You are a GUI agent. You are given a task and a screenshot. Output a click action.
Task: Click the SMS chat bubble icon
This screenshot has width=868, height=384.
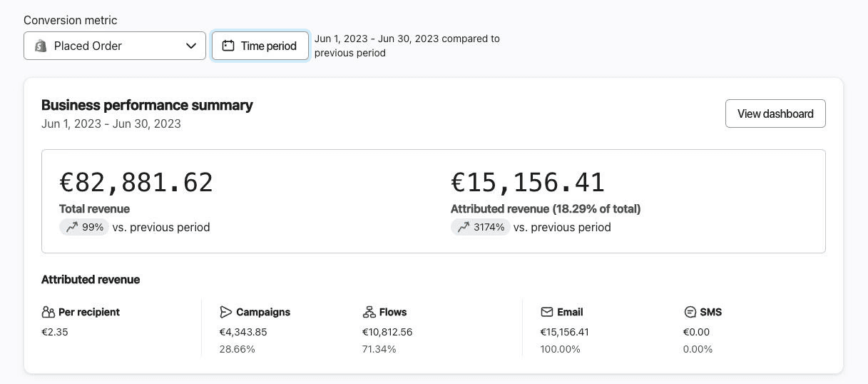point(690,312)
